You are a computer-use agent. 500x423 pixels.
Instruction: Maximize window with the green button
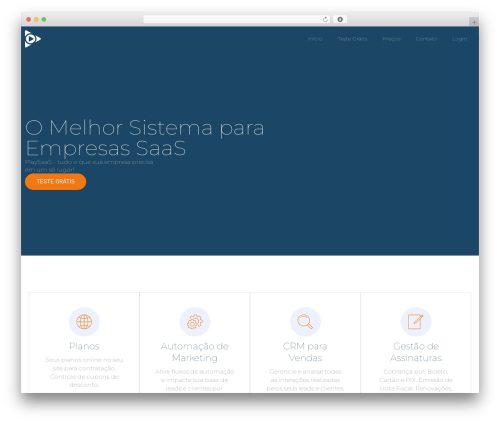tap(44, 19)
